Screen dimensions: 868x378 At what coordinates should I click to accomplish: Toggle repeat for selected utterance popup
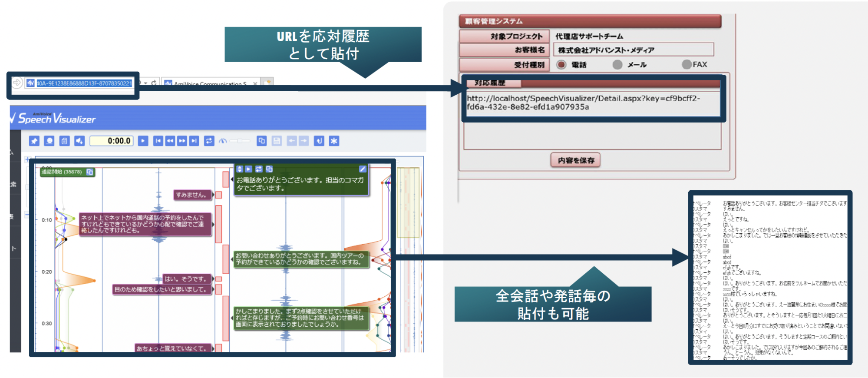(259, 169)
